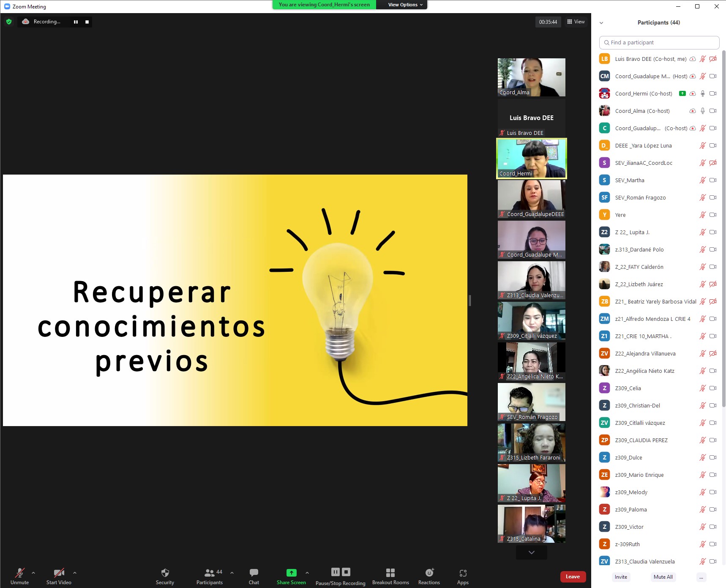
Task: Click z-309Ruth muted mic icon
Action: point(703,544)
